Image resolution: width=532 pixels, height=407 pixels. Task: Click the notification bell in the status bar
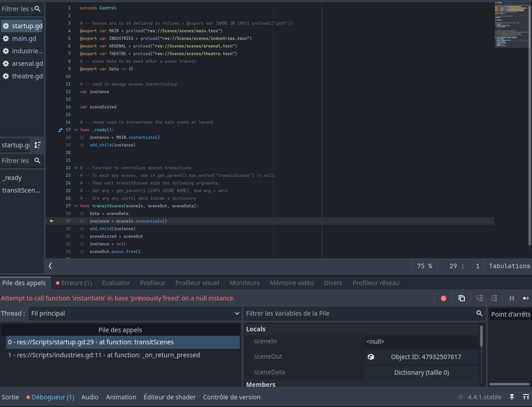[460, 397]
